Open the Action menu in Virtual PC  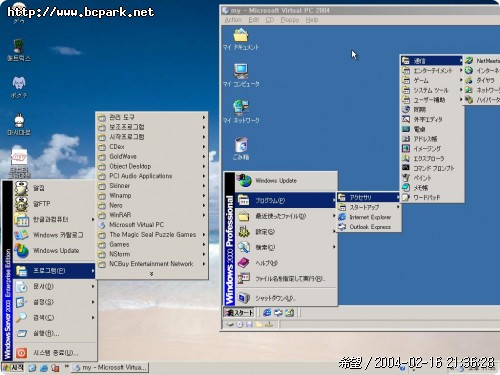tap(233, 20)
